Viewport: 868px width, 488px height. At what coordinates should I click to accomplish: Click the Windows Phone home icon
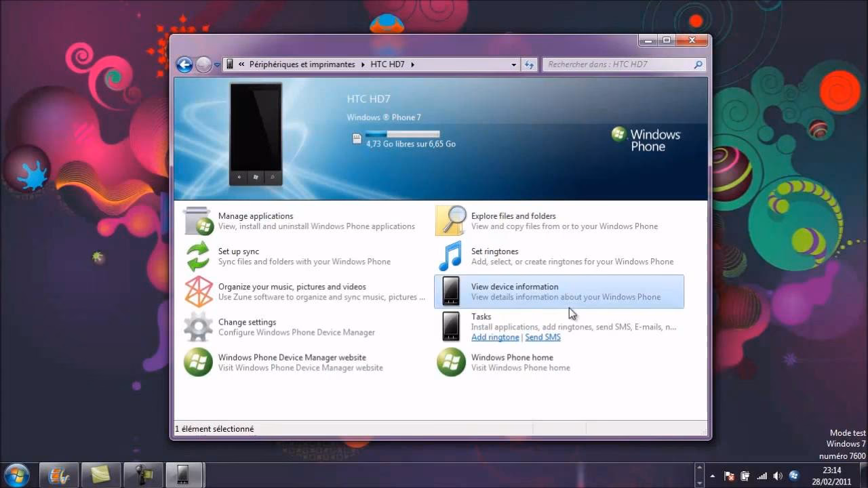(x=451, y=363)
